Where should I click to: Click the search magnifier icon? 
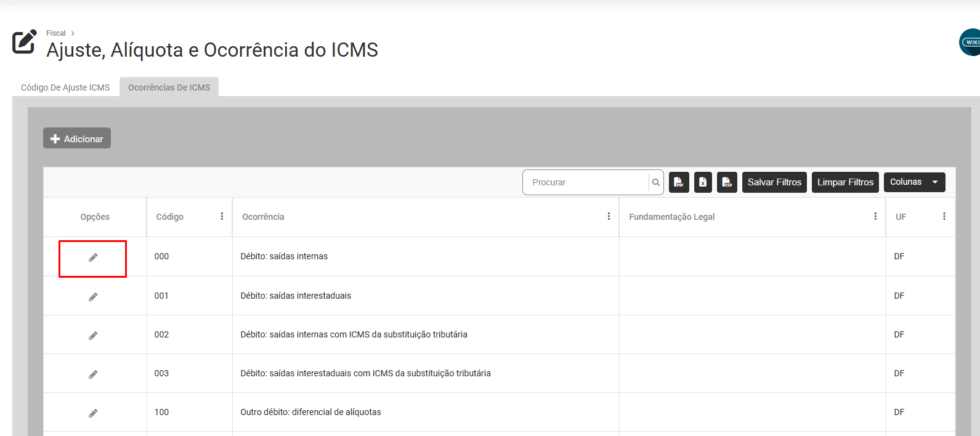tap(656, 182)
